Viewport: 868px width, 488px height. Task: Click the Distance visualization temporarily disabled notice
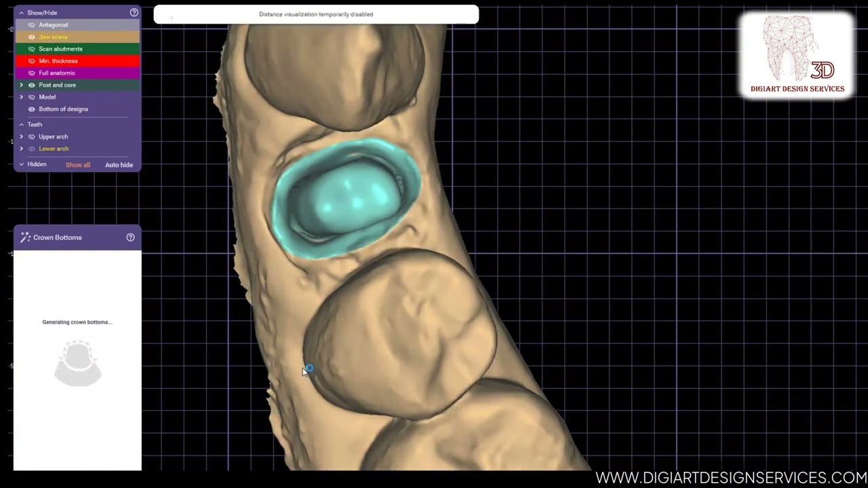coord(316,14)
